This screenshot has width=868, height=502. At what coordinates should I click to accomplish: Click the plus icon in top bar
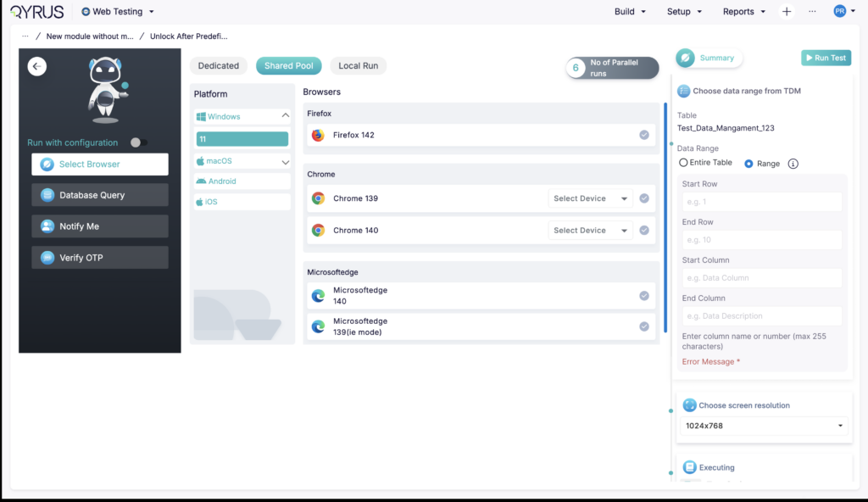click(x=787, y=12)
